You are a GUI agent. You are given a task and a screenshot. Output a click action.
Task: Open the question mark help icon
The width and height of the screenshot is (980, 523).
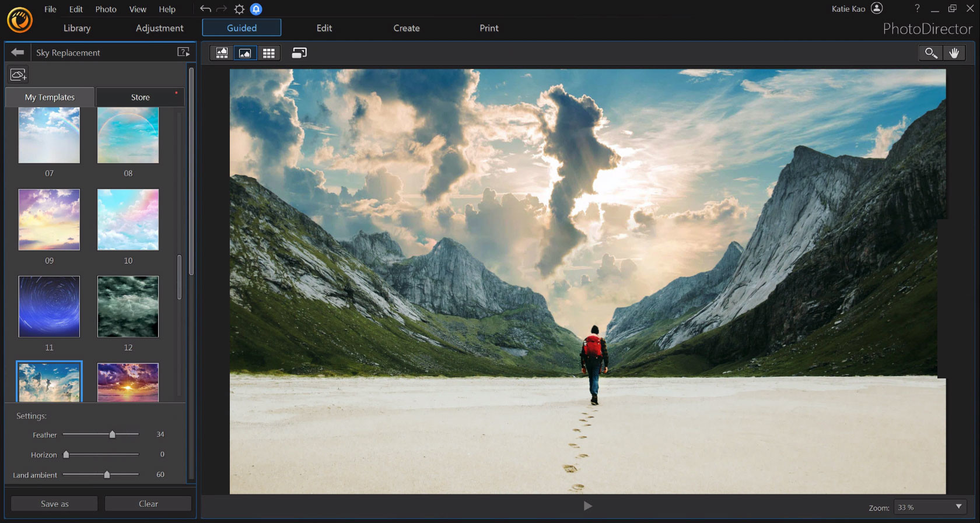click(917, 8)
